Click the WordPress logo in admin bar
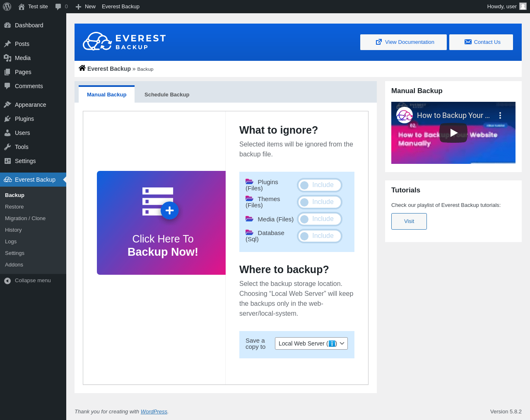The height and width of the screenshot is (420, 530). click(x=7, y=7)
